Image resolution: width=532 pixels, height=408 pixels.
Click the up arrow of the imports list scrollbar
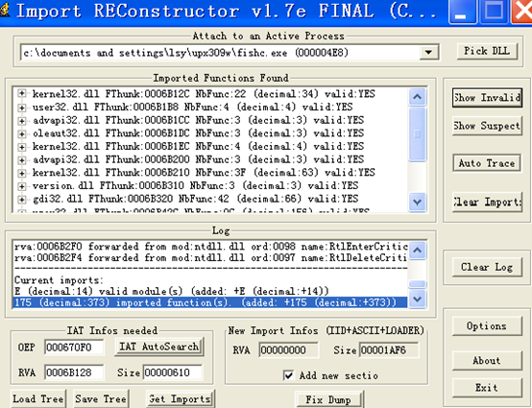coord(417,97)
